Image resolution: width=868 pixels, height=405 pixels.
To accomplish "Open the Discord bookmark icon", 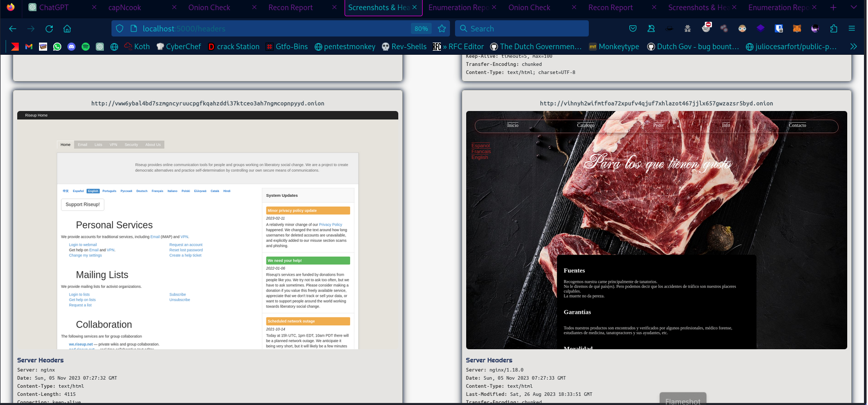I will tap(71, 47).
